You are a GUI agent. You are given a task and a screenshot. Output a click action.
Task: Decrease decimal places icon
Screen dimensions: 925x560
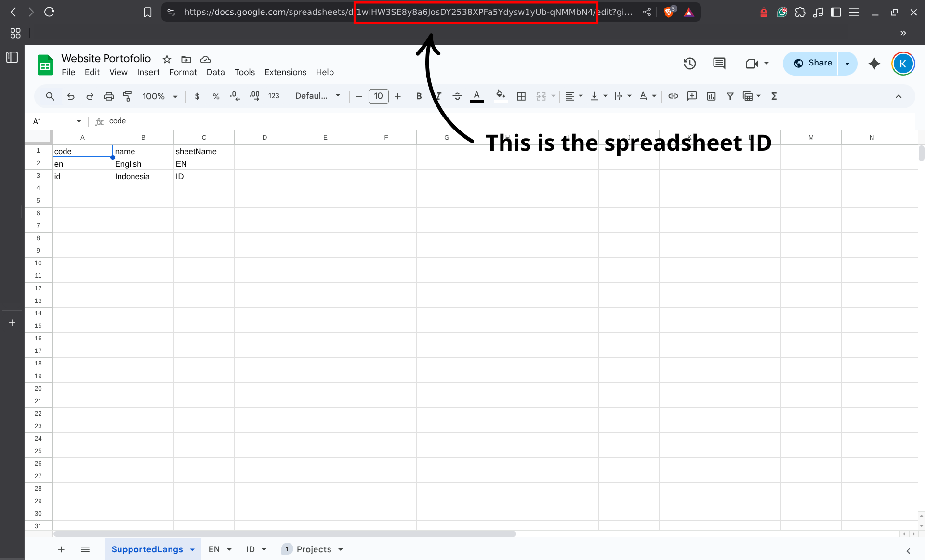[235, 96]
